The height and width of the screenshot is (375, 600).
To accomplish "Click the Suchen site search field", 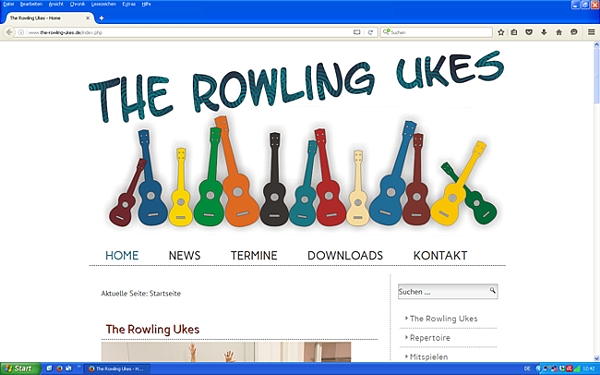I will click(443, 292).
